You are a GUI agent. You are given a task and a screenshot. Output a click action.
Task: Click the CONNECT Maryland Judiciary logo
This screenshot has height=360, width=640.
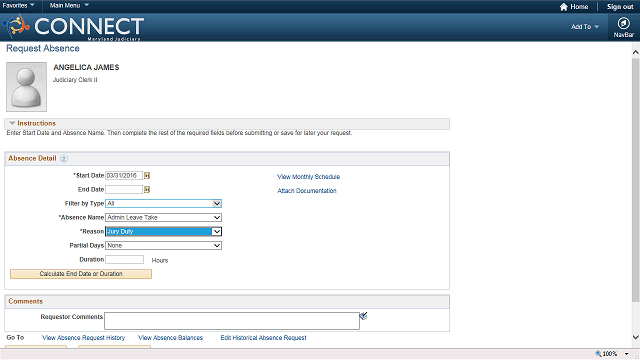coord(73,27)
